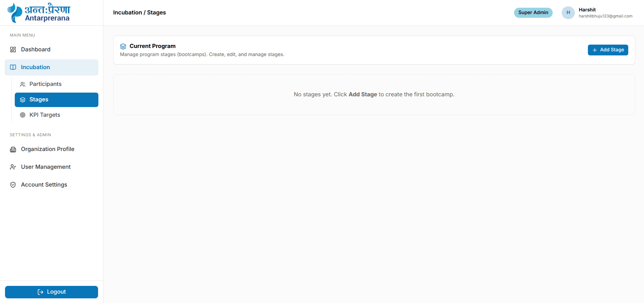Screen dimensions: 644x303
Task: Click the layers icon beside Current Program
Action: [x=123, y=46]
